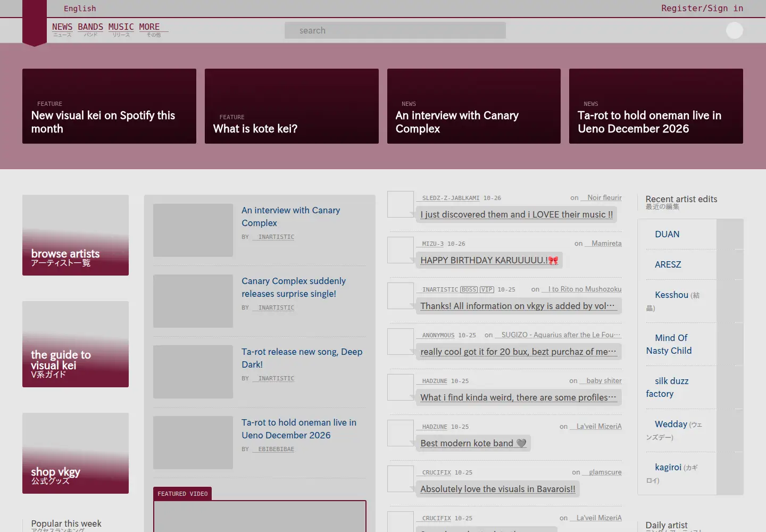Open article Ta-rot release new song, Deep Dark!
This screenshot has width=766, height=532.
[302, 358]
